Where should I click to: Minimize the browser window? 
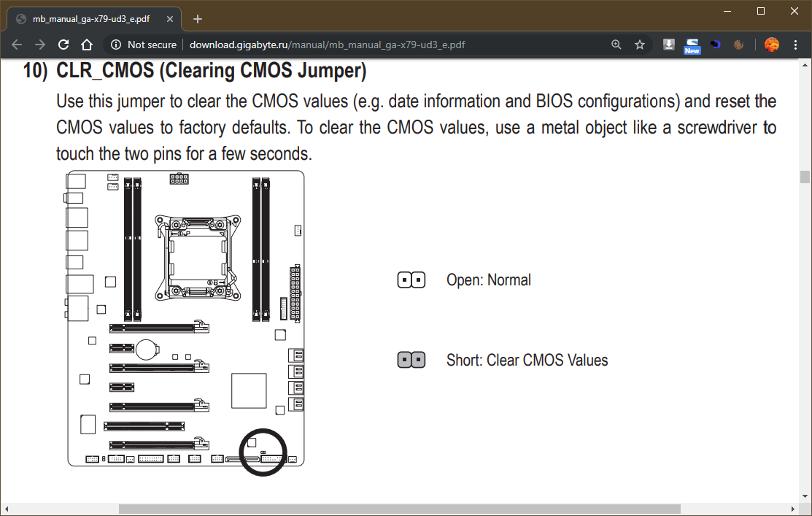(727, 11)
